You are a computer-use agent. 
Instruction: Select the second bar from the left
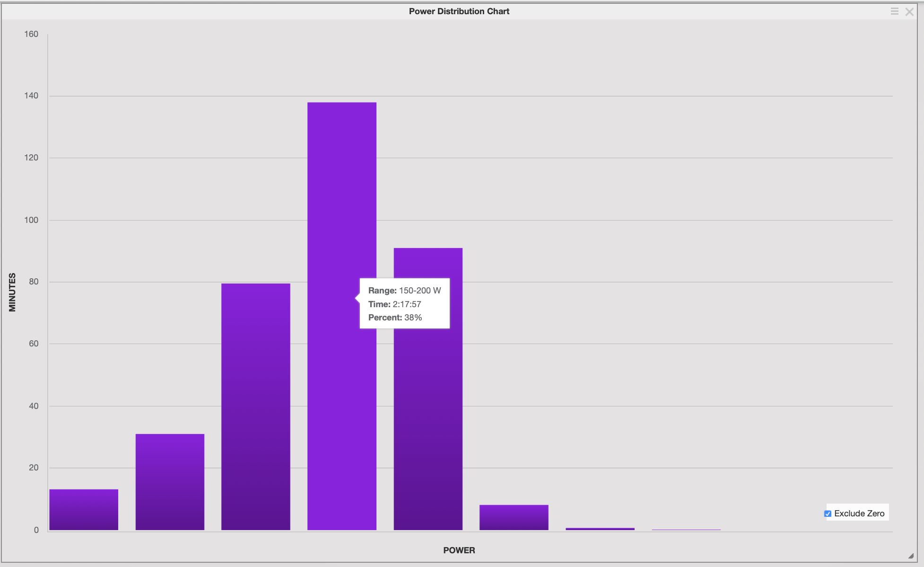click(169, 483)
